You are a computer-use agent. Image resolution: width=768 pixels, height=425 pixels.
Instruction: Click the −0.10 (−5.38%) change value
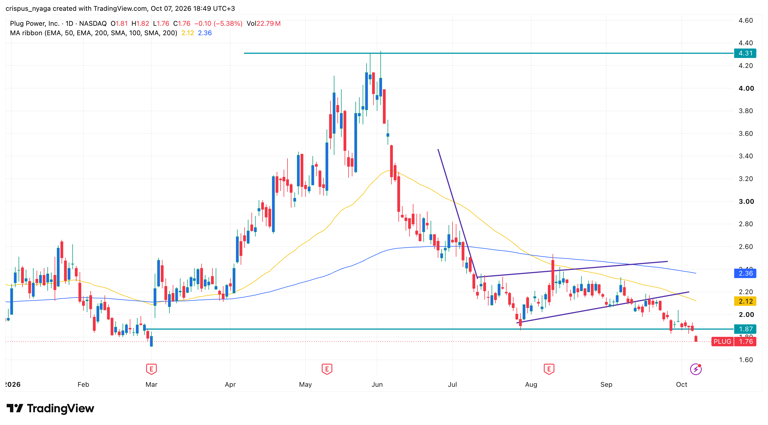pyautogui.click(x=218, y=24)
